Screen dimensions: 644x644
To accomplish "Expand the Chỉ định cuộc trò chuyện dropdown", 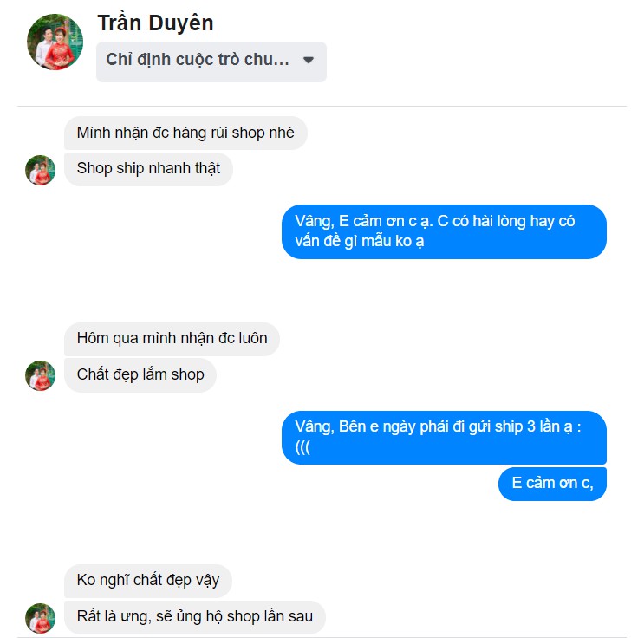I will point(211,62).
